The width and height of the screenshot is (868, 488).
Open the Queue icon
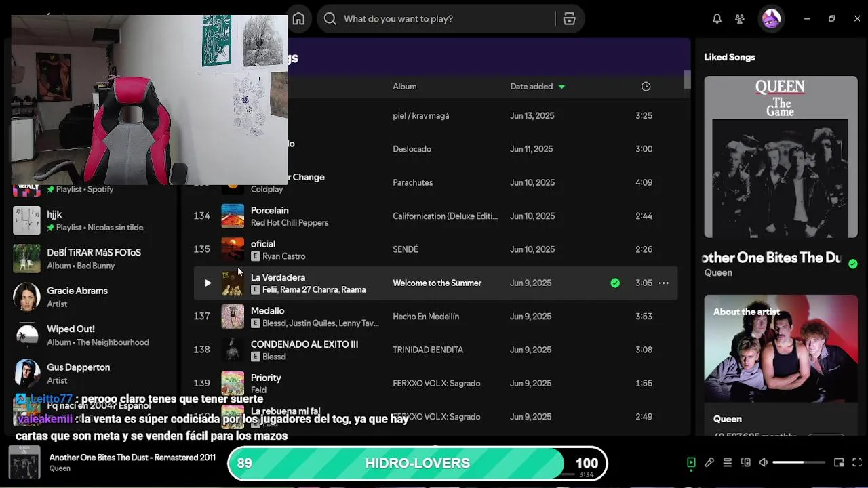point(728,462)
